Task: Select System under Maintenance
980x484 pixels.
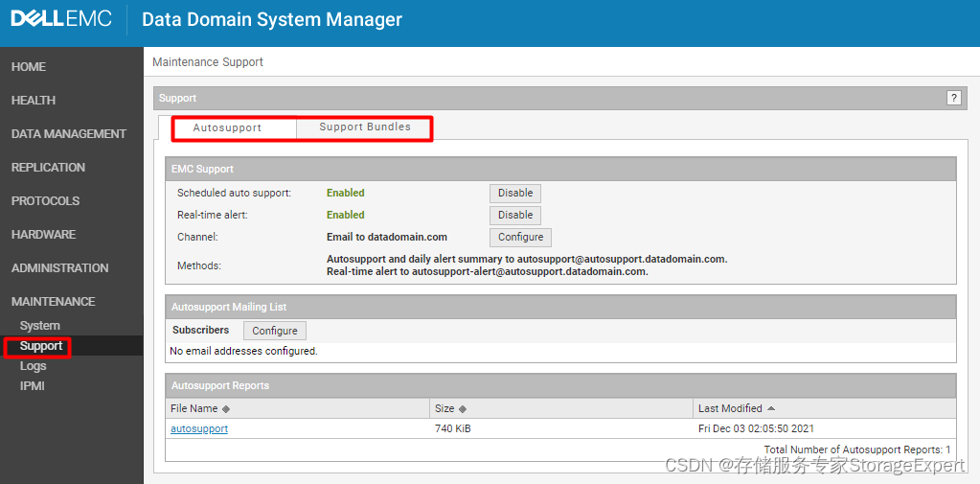Action: 40,326
